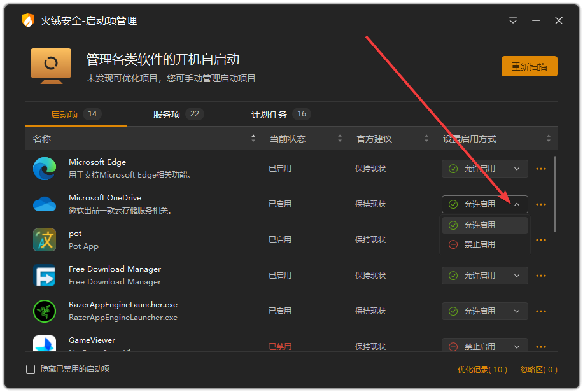
Task: Click 管理各类软件的开机自启动 heading
Action: pyautogui.click(x=163, y=60)
